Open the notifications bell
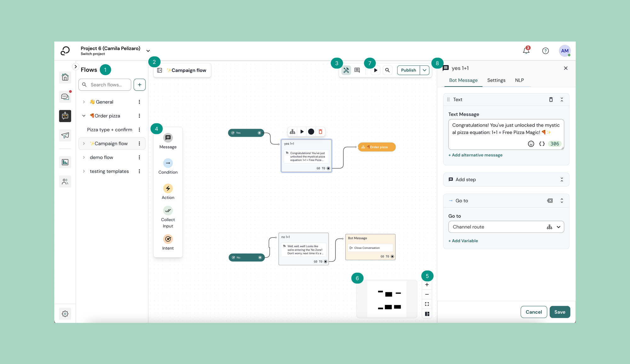 point(526,51)
